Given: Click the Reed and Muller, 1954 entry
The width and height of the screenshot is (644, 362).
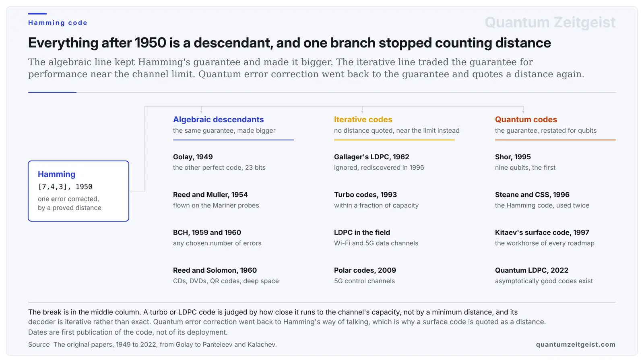Looking at the screenshot, I should (216, 200).
